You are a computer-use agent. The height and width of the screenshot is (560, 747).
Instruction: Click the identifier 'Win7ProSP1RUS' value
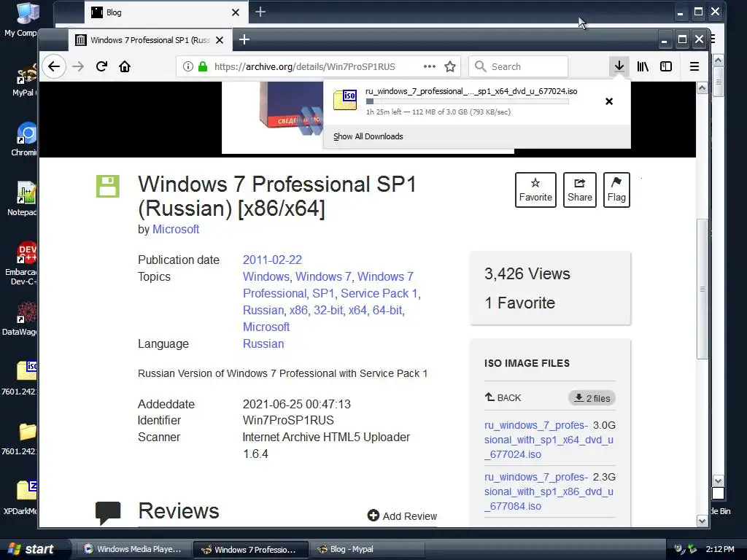pos(288,421)
